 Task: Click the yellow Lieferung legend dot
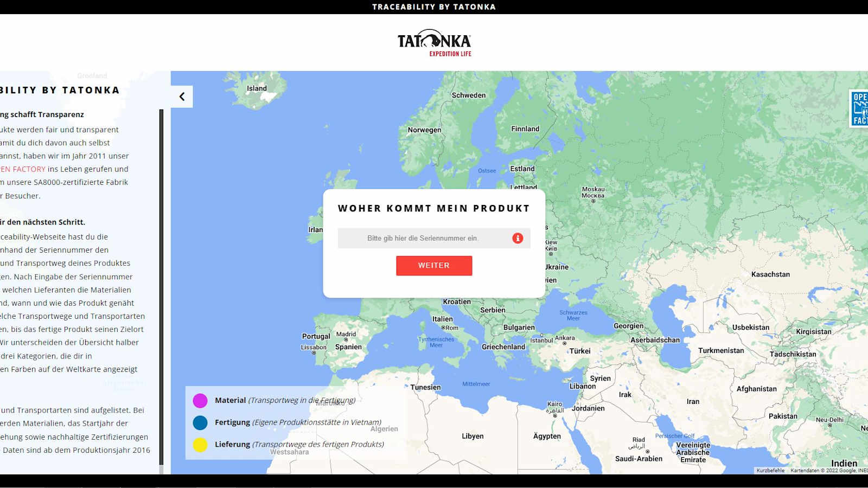point(200,445)
